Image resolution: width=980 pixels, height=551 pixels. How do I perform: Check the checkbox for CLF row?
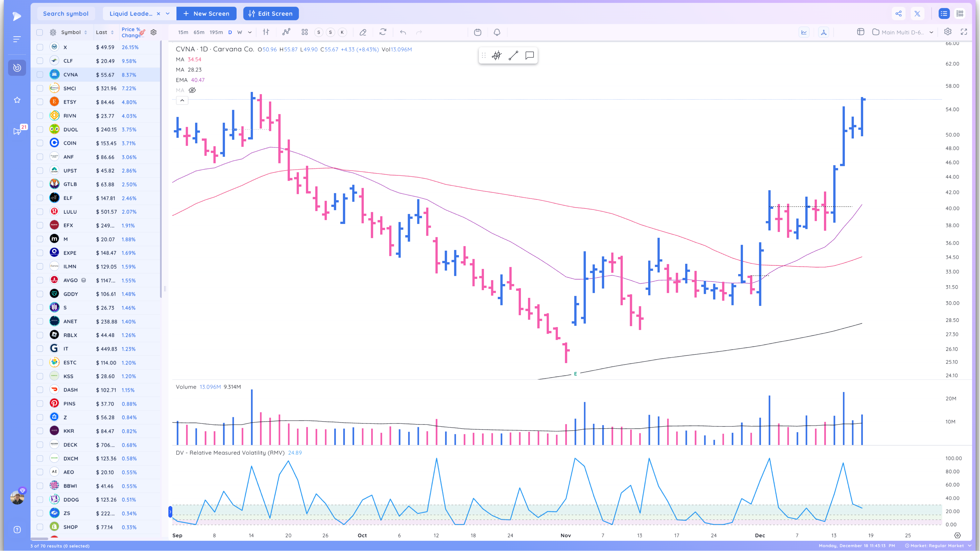pyautogui.click(x=40, y=61)
